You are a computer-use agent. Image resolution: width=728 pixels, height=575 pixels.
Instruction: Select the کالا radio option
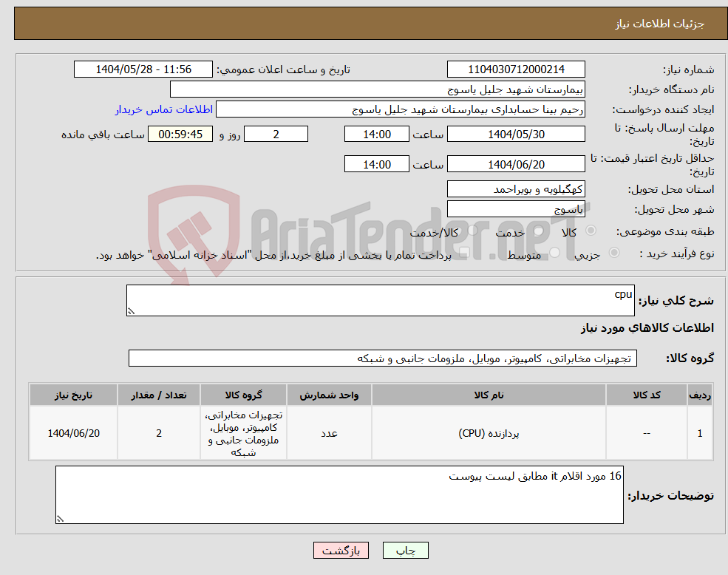pyautogui.click(x=590, y=230)
